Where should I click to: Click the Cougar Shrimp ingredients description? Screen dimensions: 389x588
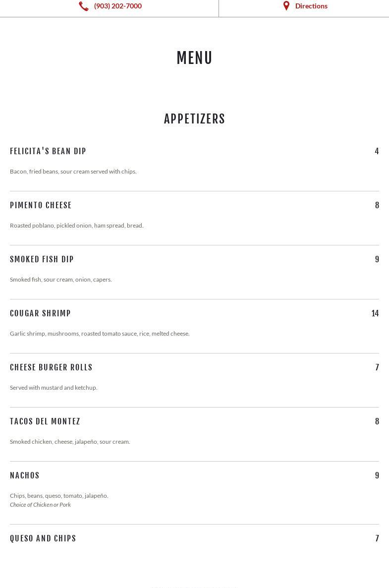100,334
